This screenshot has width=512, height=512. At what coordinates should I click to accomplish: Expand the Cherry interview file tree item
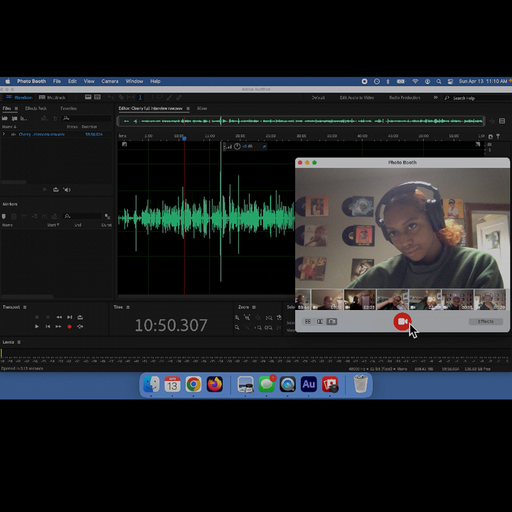click(4, 134)
